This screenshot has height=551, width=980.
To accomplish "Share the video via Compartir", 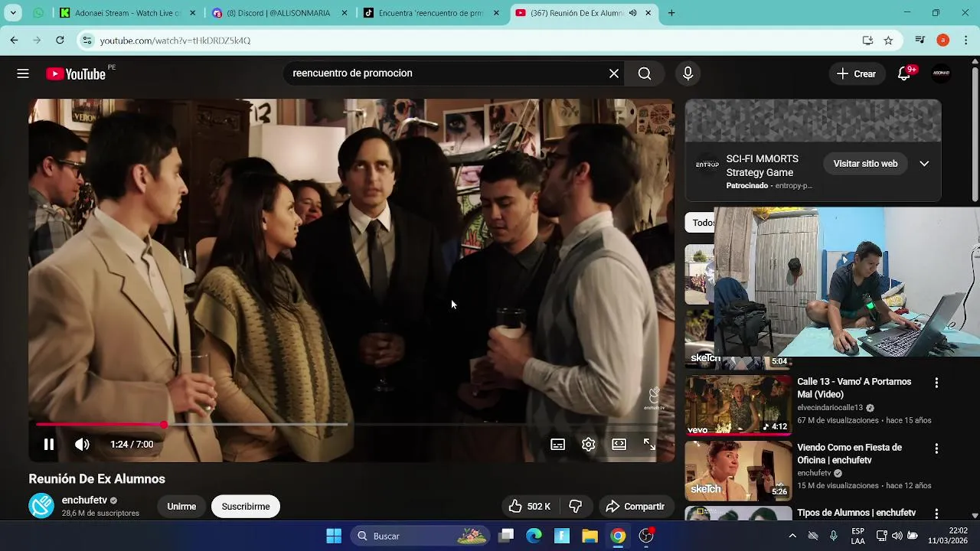I will coord(635,507).
